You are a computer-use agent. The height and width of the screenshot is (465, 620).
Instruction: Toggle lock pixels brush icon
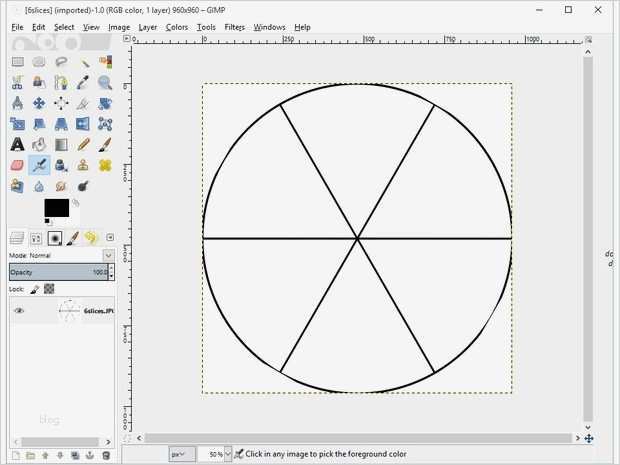pyautogui.click(x=34, y=289)
